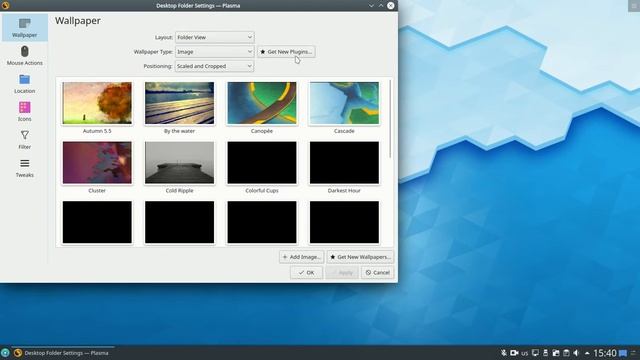Open the Mouse Actions section
The image size is (640, 360).
[x=24, y=56]
